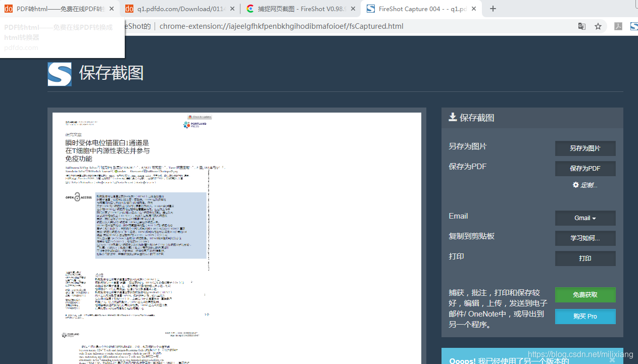Viewport: 638px width, 364px height.
Task: Click the download icon in 保存截图 panel header
Action: tap(453, 117)
